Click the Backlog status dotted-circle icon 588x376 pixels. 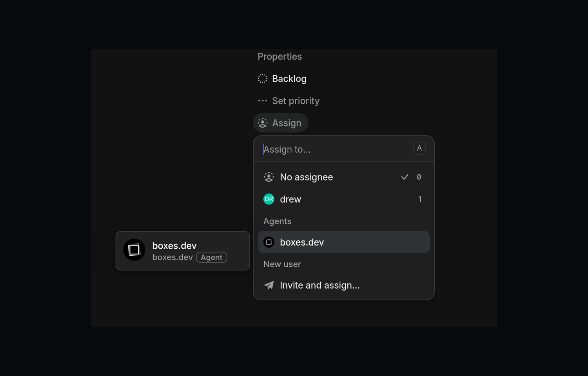click(263, 79)
